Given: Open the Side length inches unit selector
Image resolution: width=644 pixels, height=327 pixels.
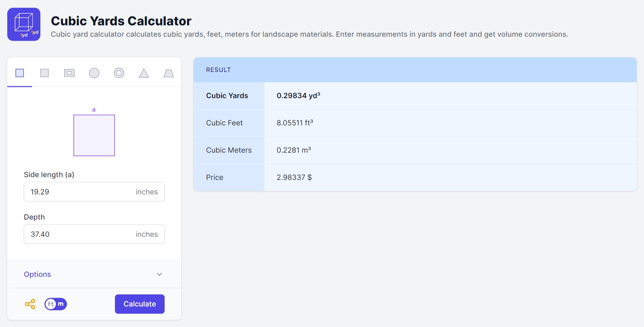Looking at the screenshot, I should (146, 192).
